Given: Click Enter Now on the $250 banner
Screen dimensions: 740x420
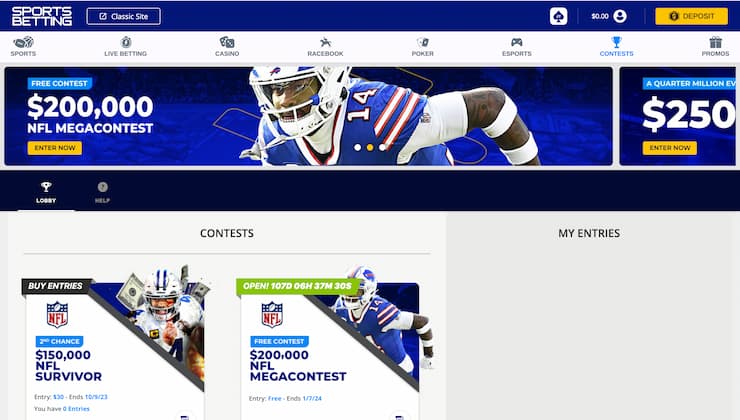Looking at the screenshot, I should pos(670,148).
